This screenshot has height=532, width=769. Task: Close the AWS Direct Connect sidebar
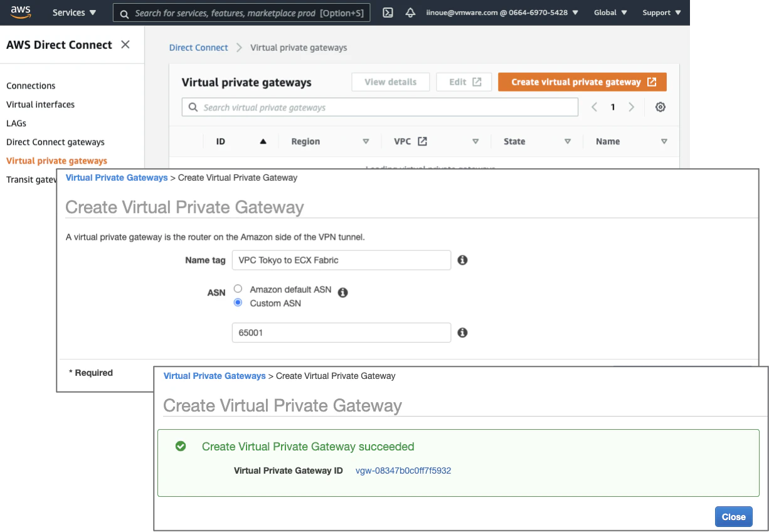coord(125,45)
